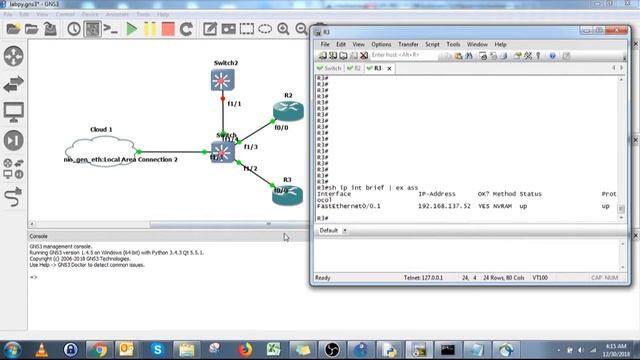Viewport: 640px width, 360px height.
Task: Select router R2 on topology
Action: point(288,111)
